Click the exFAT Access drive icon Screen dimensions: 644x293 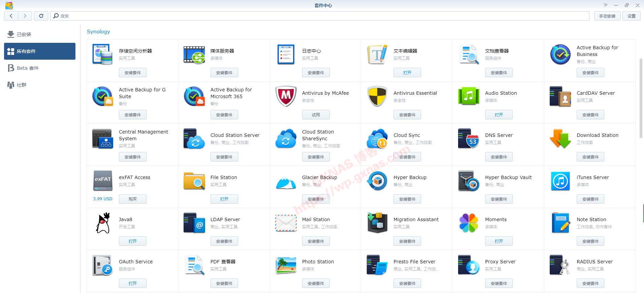pyautogui.click(x=103, y=180)
